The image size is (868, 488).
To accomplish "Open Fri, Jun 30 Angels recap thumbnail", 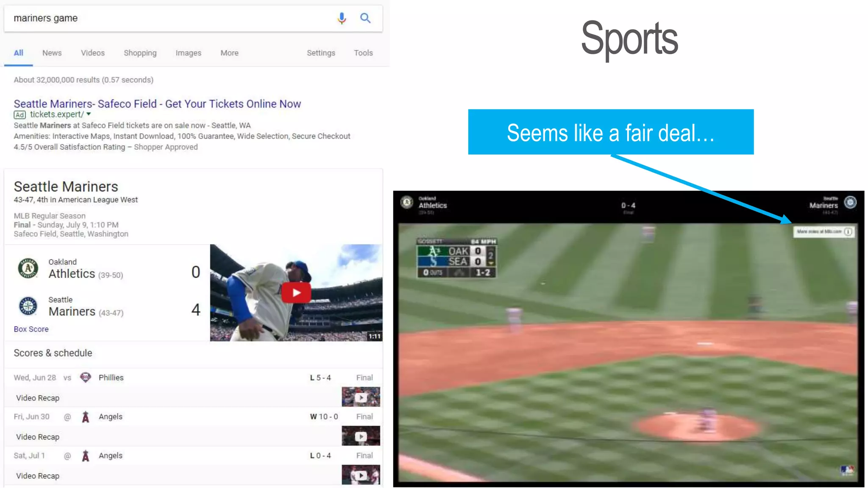I will pos(361,436).
